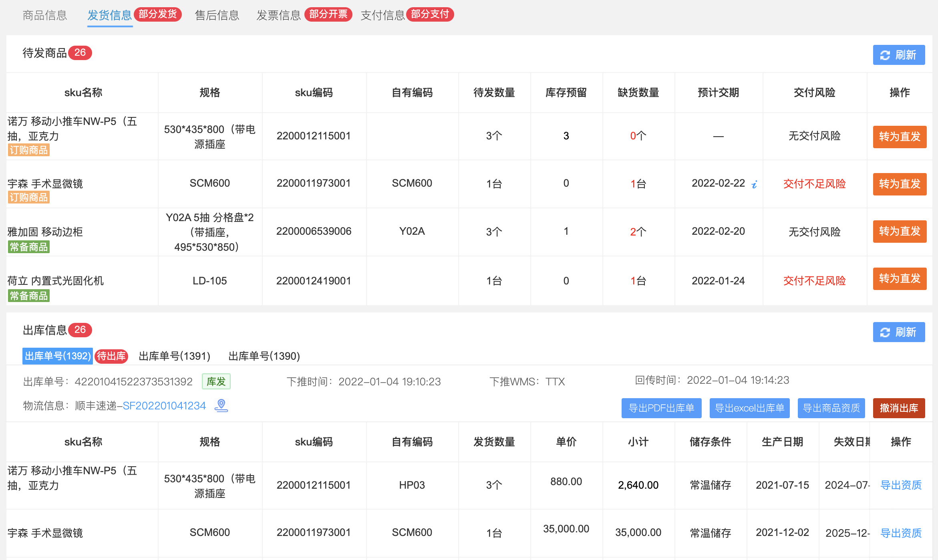Click the 回传时间 2022-01-04 19:14:23 text
Screen dimensions: 938x560
(712, 380)
